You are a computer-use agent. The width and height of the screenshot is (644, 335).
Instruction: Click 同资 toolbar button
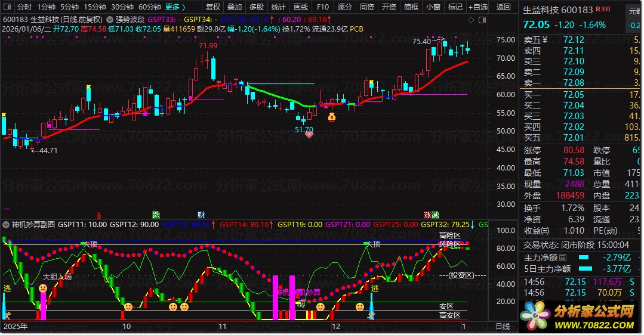pyautogui.click(x=367, y=7)
